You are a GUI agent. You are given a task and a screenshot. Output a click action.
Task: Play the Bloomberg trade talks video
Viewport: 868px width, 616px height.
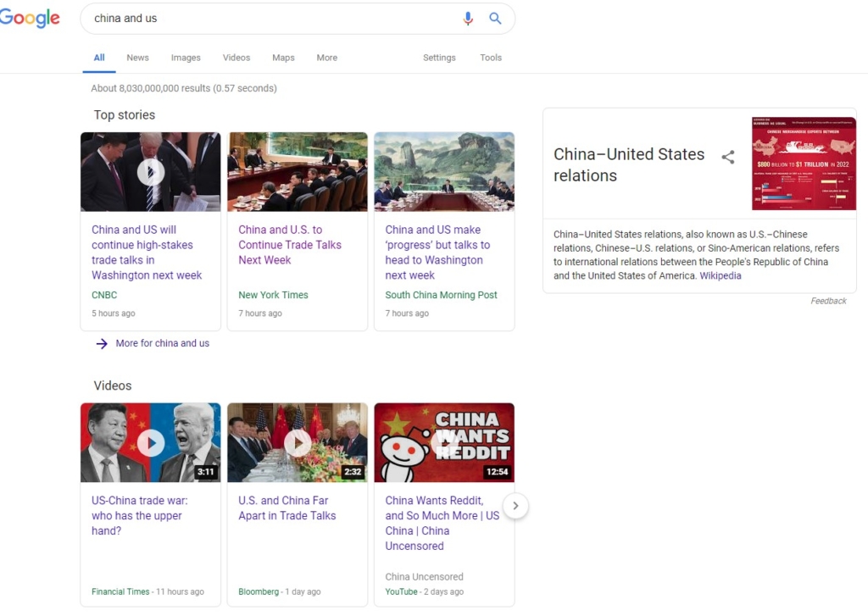298,443
